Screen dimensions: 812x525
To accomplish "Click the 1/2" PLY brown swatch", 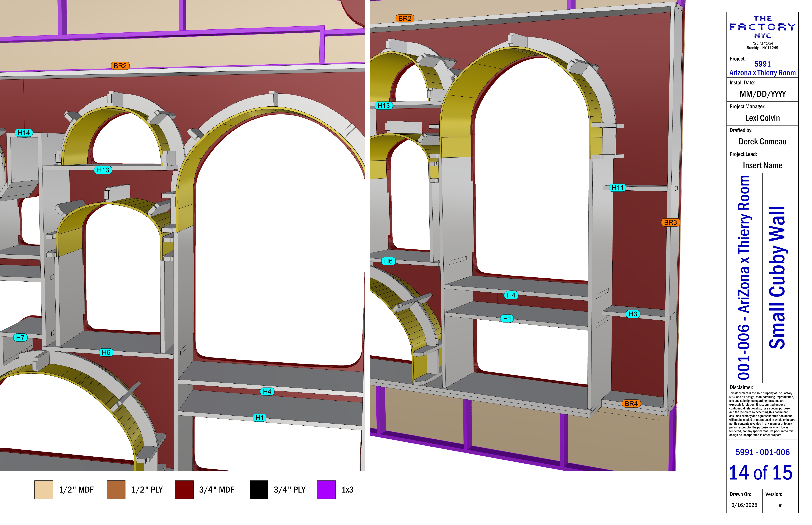I will pos(116,490).
